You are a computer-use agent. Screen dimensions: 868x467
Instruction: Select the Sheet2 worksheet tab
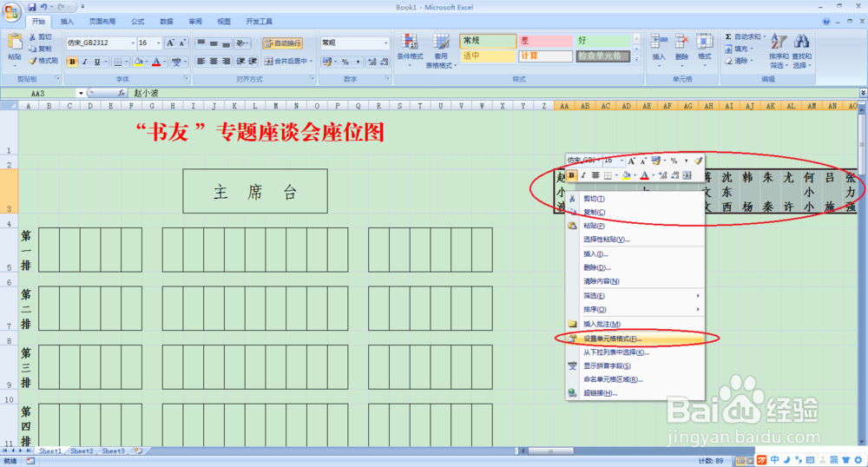pyautogui.click(x=82, y=451)
